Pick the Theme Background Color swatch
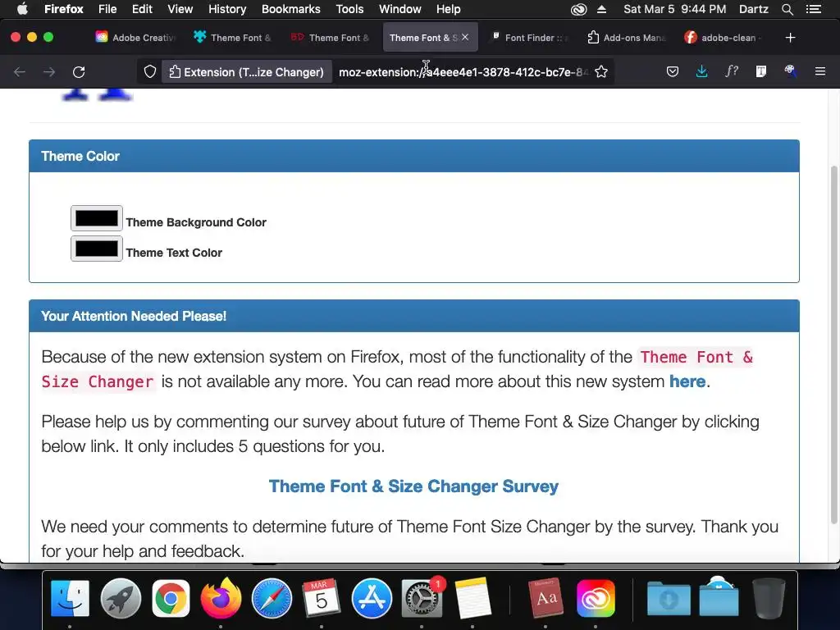 pos(97,218)
